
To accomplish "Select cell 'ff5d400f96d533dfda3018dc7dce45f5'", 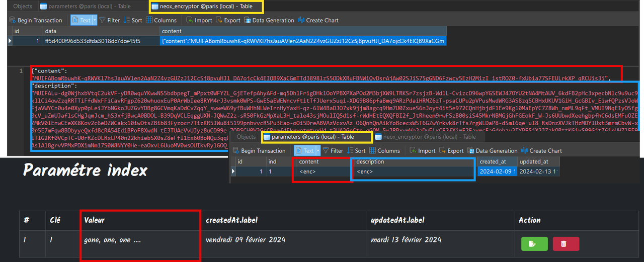I will 101,41.
